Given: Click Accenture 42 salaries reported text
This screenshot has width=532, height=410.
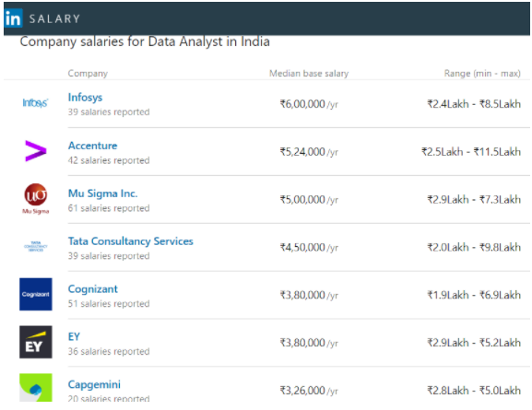Looking at the screenshot, I should (109, 160).
